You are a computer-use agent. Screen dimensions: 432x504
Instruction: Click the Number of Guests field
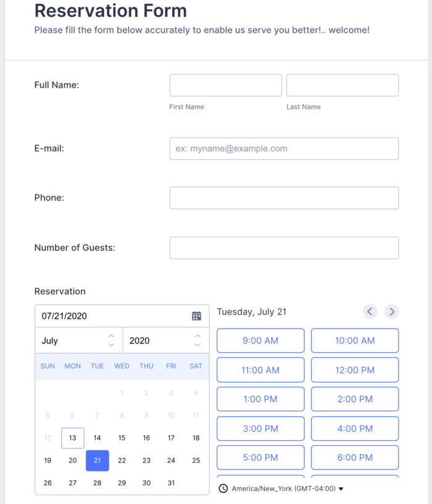click(284, 248)
